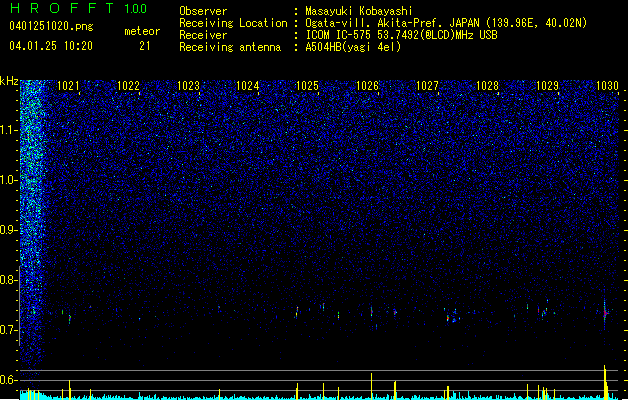Click the 1023 time marker
Viewport: 629px width, 400px height.
(188, 86)
